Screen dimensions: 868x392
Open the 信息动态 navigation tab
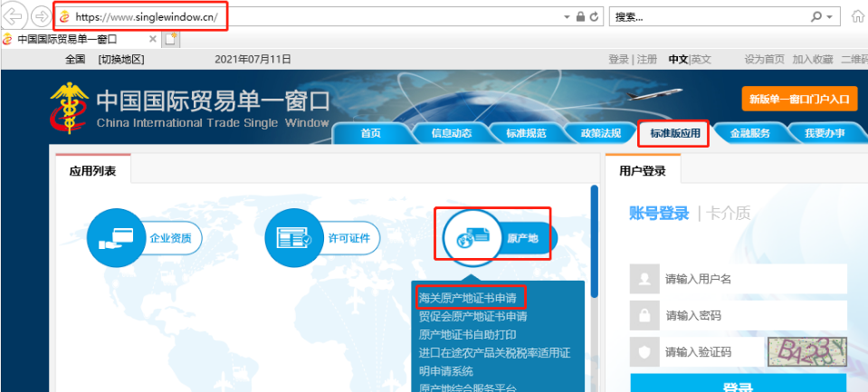[451, 133]
